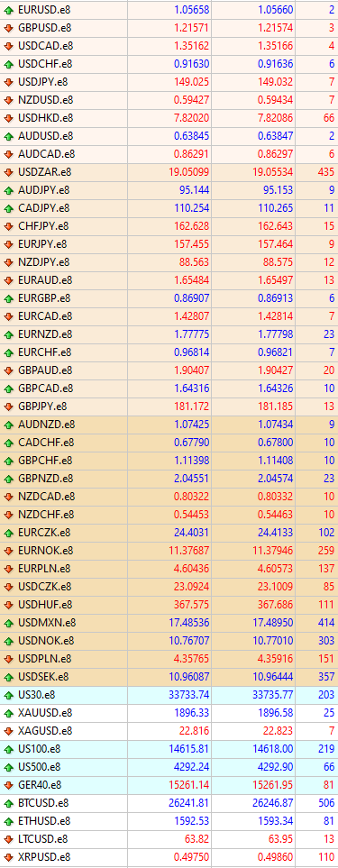Select the NZDJPY.e8 symbol name
338x868 pixels.
(x=43, y=262)
